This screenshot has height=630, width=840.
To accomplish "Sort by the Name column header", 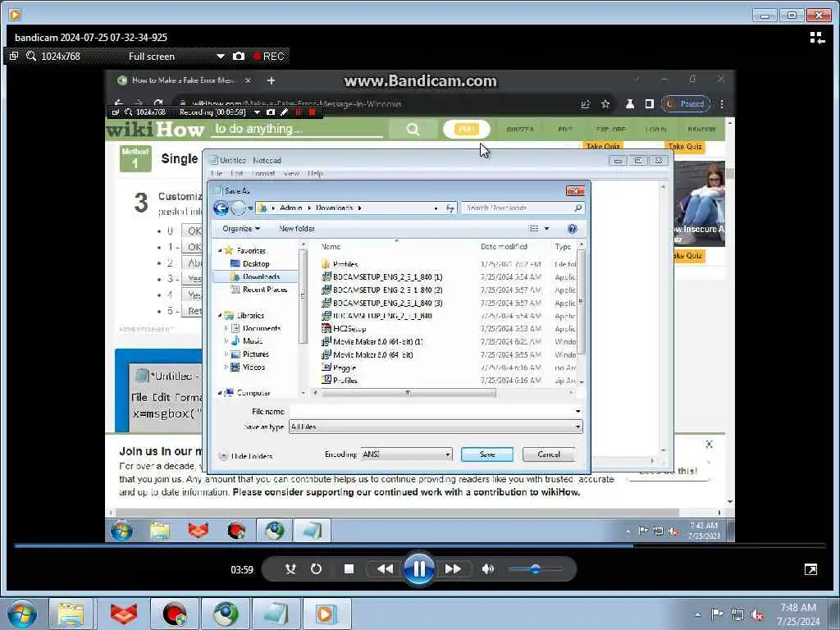I will 331,246.
